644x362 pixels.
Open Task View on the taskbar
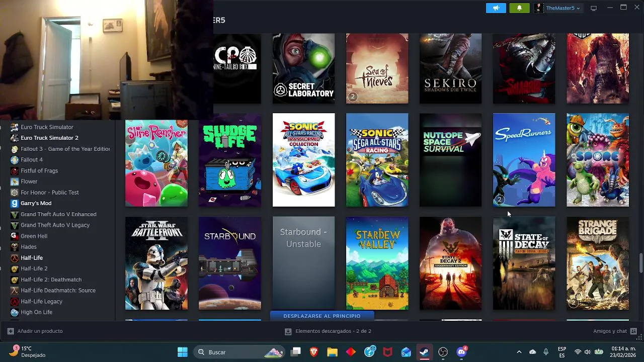296,352
